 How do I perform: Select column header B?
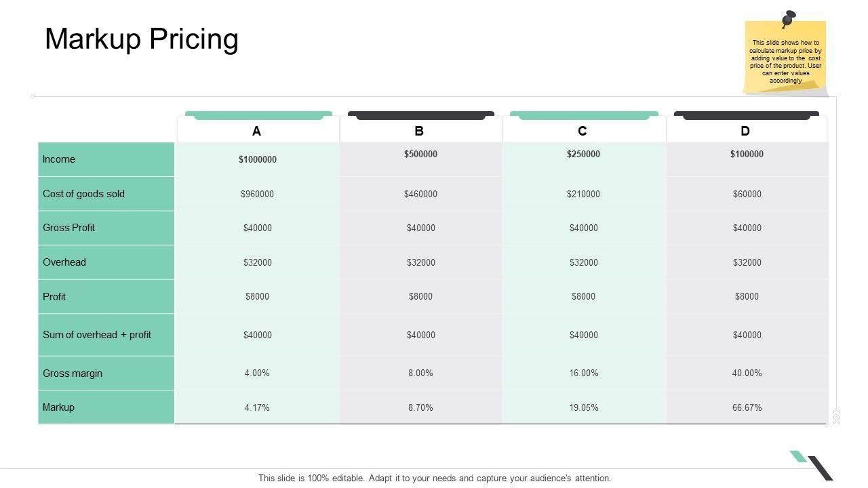click(x=419, y=131)
